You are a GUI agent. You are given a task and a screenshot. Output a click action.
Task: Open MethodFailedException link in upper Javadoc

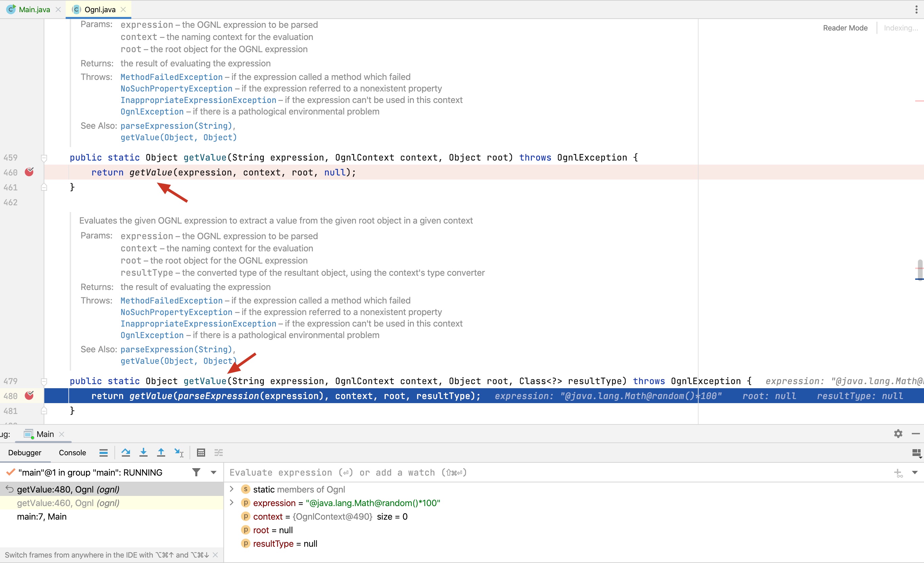point(171,77)
